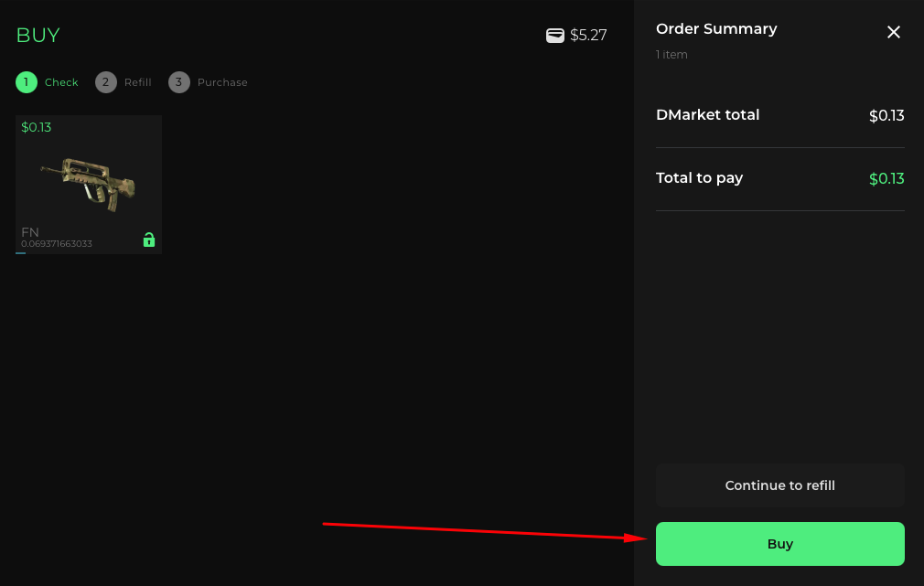Click the $0.13 item price tag
The image size is (924, 586).
tap(36, 127)
